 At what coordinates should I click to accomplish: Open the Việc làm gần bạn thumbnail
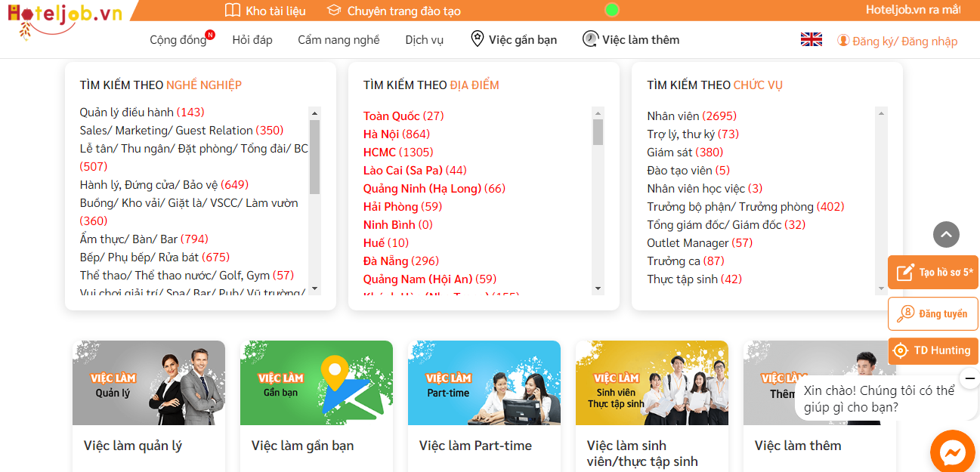point(317,383)
